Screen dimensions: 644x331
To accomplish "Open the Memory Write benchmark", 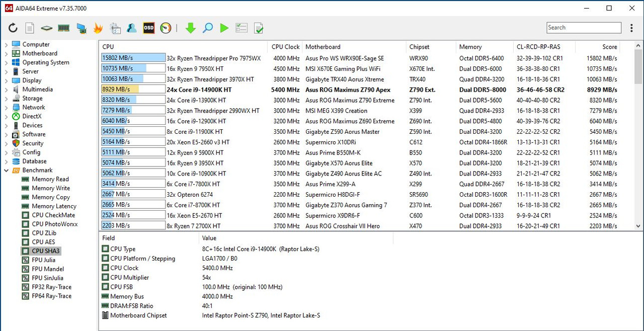I will pos(51,188).
